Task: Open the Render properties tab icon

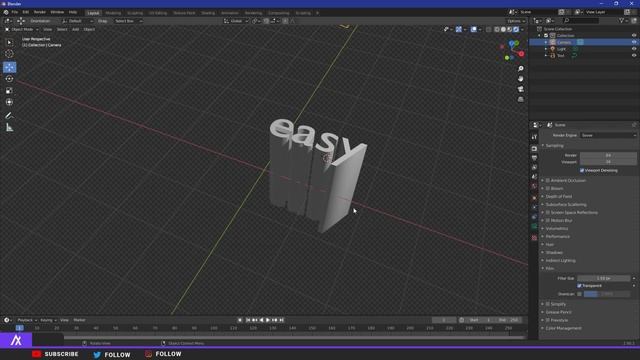Action: pyautogui.click(x=534, y=149)
